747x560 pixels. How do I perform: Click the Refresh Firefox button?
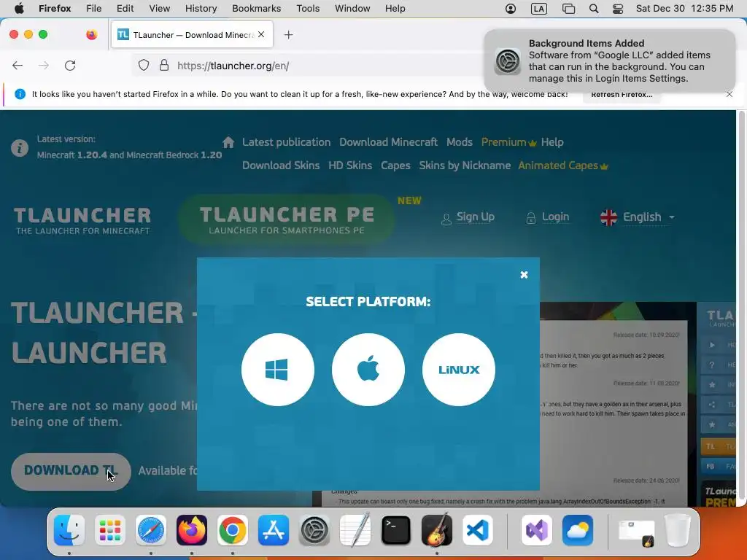(622, 94)
